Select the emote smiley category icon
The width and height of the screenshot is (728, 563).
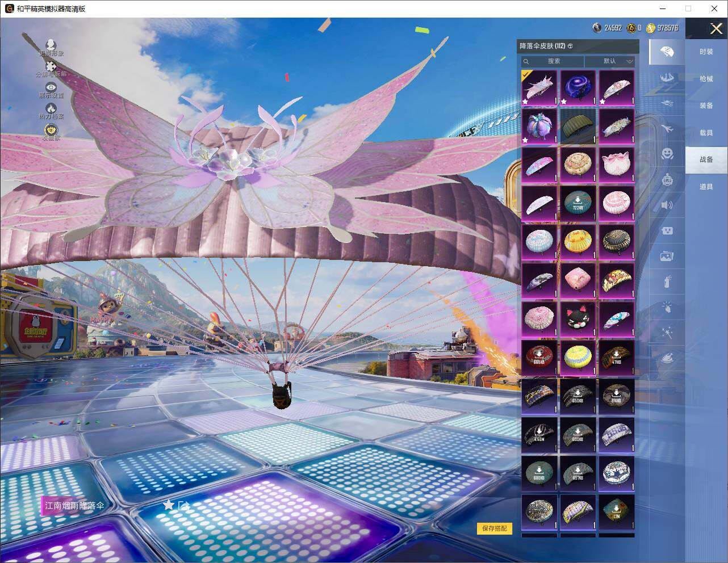667,154
